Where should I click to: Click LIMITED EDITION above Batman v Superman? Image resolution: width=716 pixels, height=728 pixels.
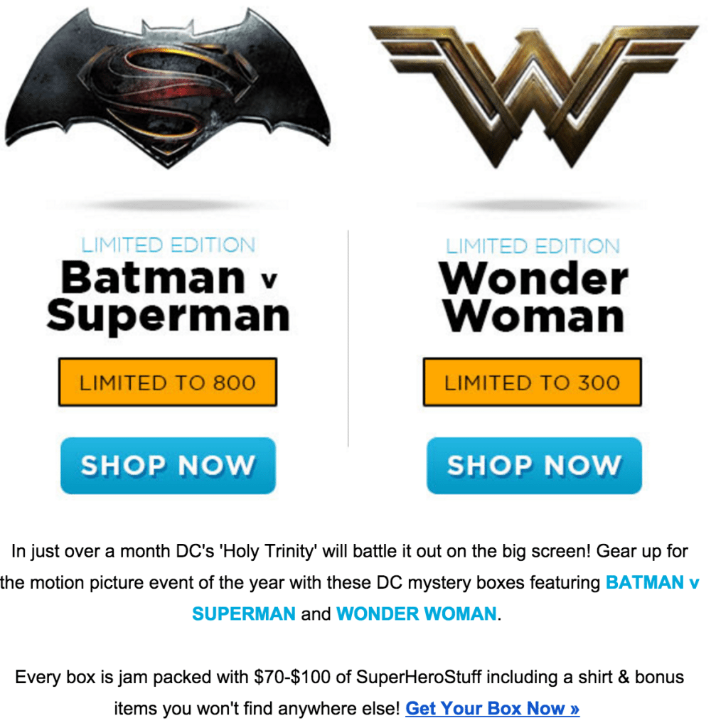168,245
